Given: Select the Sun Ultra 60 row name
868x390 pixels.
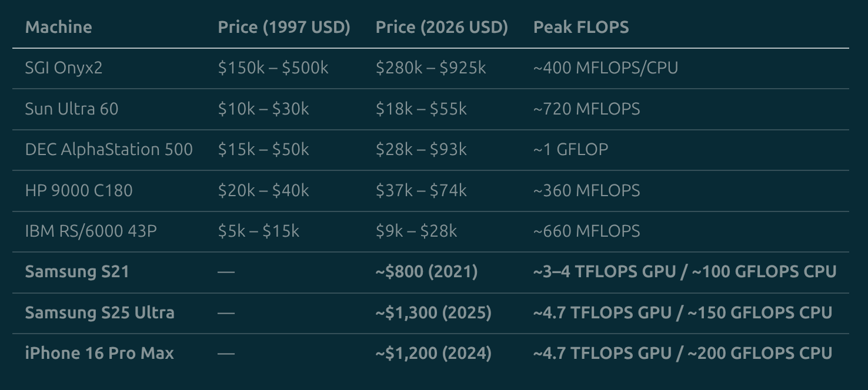Looking at the screenshot, I should (72, 109).
